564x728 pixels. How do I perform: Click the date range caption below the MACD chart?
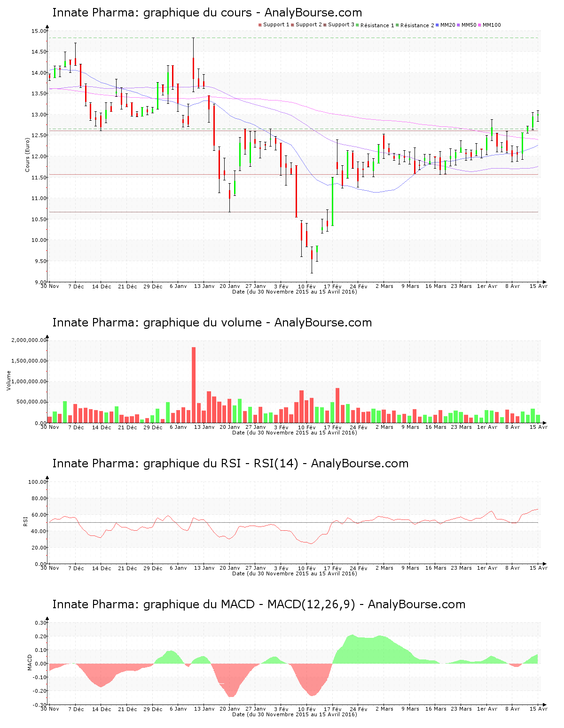pos(295,714)
